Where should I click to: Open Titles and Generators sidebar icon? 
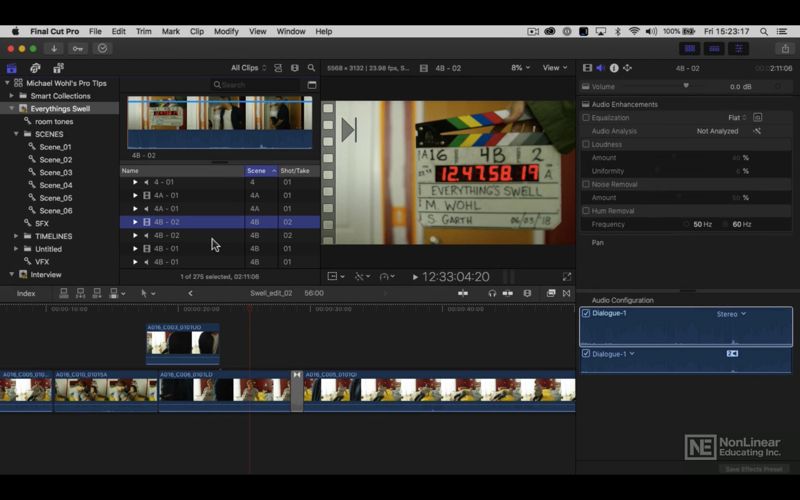coord(58,68)
